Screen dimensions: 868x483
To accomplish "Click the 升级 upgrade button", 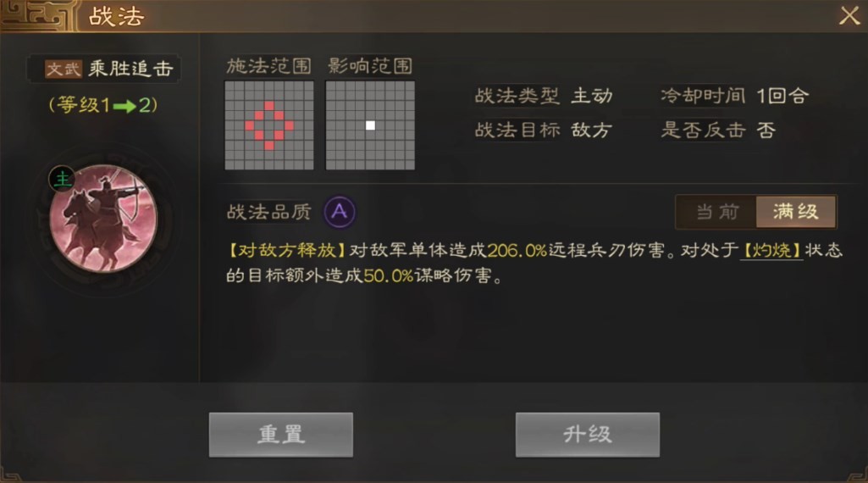I will coord(588,435).
